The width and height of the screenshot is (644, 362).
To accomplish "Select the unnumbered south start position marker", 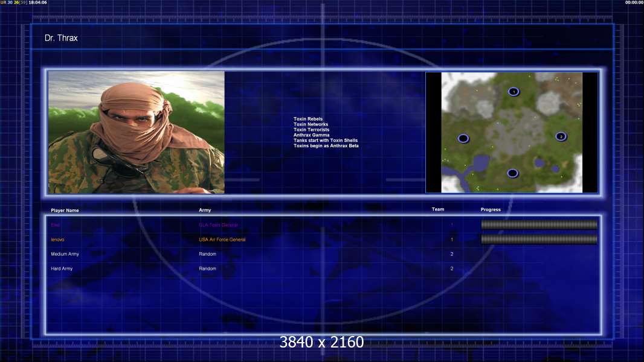I will (512, 173).
